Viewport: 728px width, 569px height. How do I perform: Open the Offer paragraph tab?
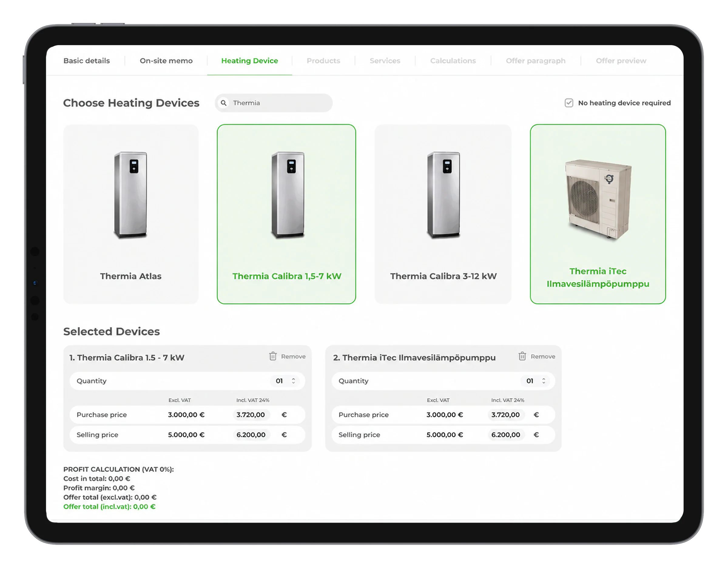click(x=536, y=61)
